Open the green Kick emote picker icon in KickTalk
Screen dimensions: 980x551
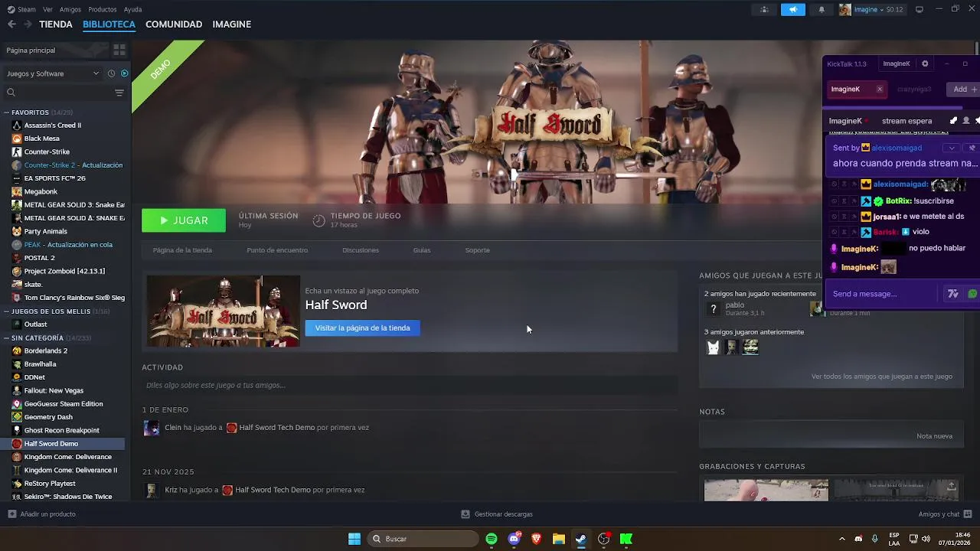972,294
